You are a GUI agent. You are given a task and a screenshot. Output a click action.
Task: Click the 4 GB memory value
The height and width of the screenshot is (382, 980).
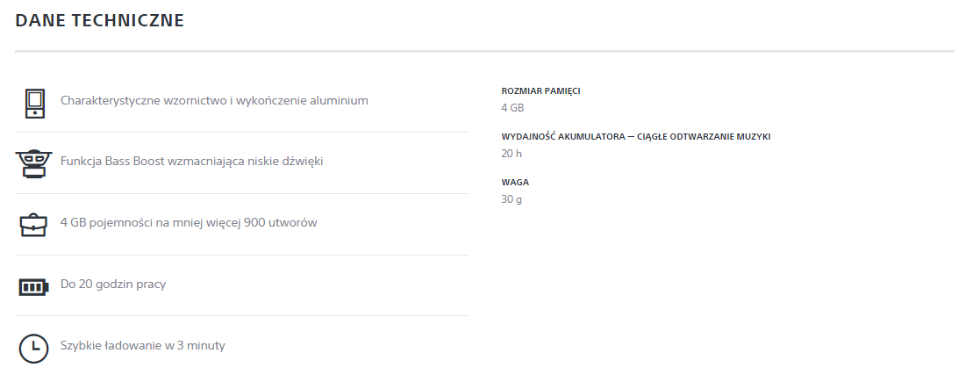512,107
